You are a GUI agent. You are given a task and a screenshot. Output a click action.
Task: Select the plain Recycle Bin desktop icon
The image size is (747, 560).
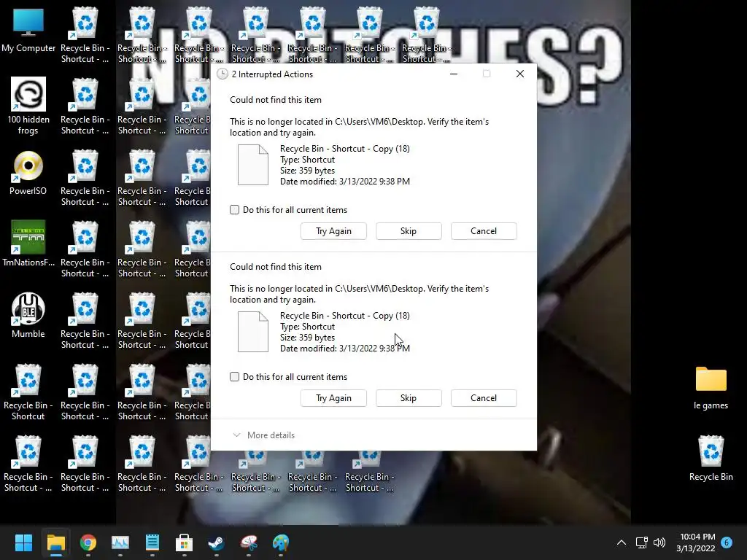pos(711,458)
